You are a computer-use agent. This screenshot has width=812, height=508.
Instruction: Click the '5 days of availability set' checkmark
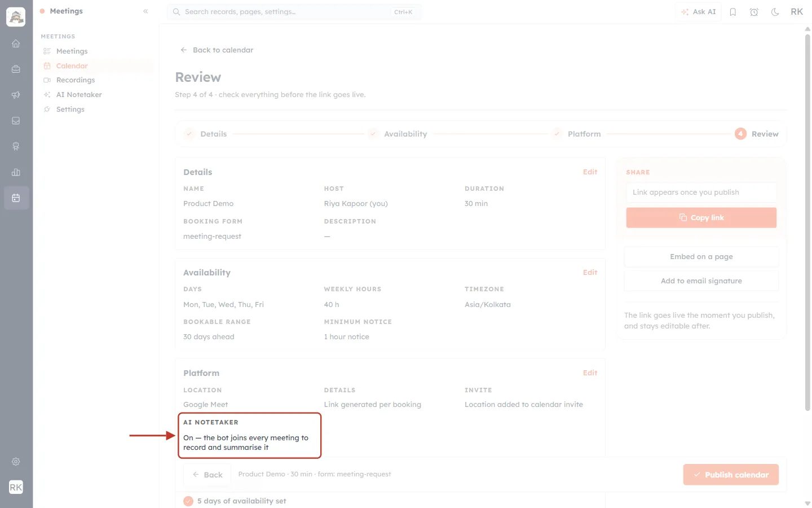click(188, 501)
